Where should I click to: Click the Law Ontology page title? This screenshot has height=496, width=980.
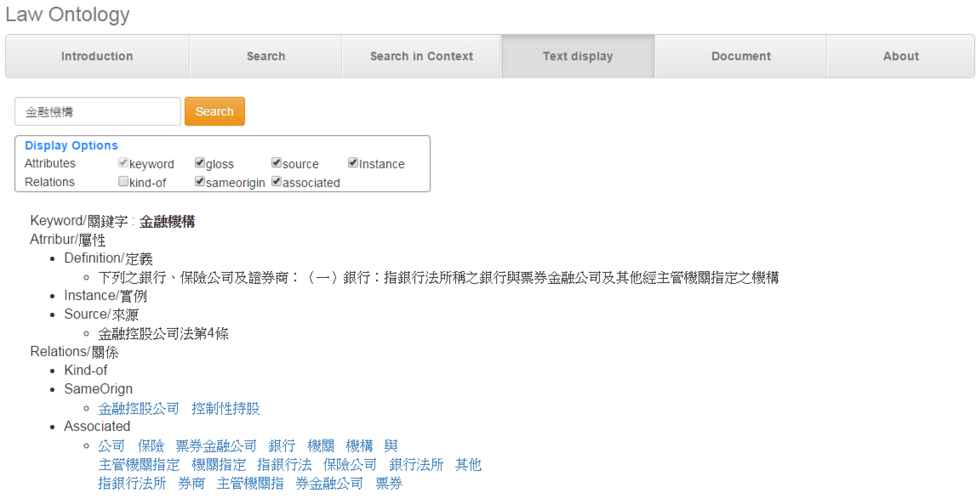tap(68, 14)
